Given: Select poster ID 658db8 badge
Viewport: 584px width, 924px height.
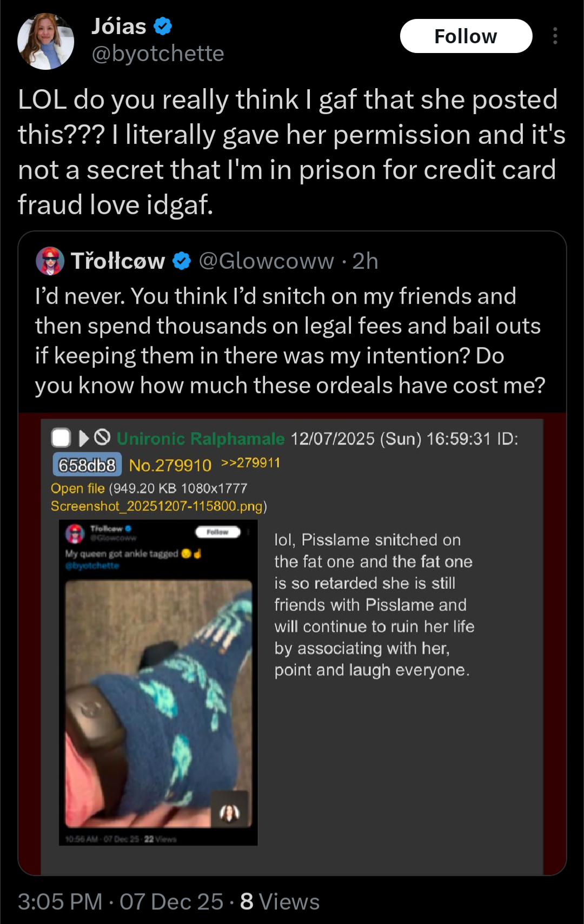Looking at the screenshot, I should click(87, 465).
